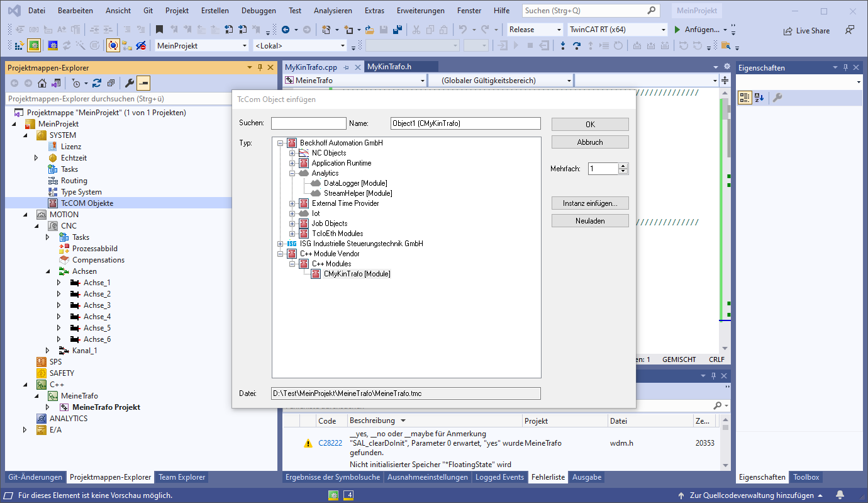
Task: Toggle categorized view in Eigenschaften
Action: tap(745, 98)
